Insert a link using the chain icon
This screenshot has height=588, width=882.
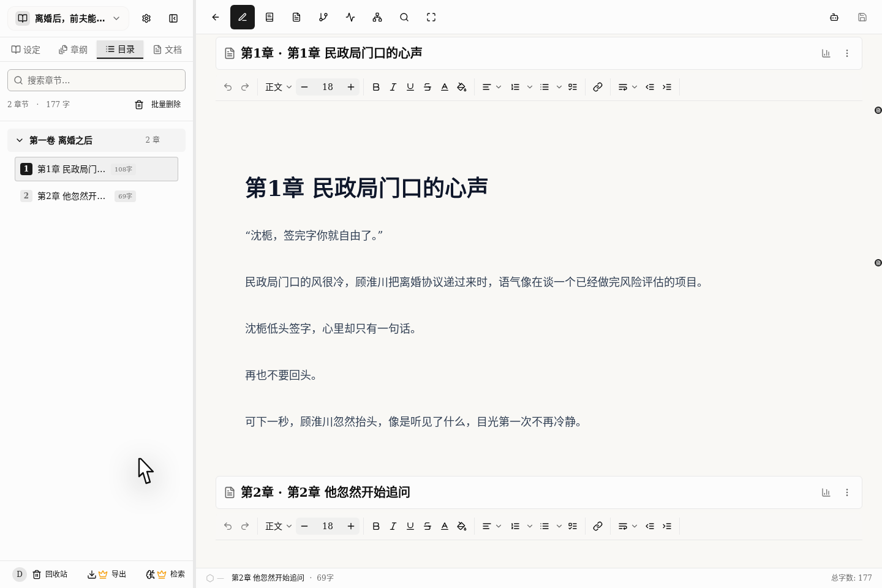pos(598,87)
